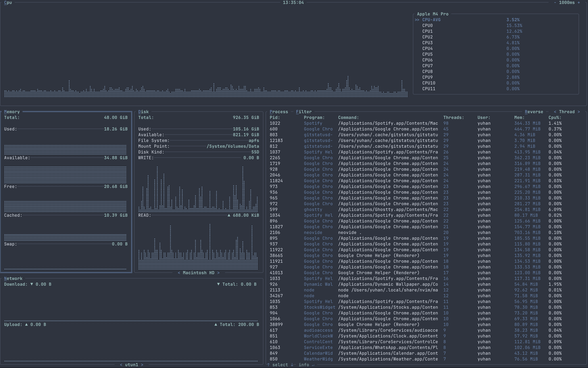This screenshot has height=368, width=588.
Task: Select previous network interface before utun1
Action: tap(121, 365)
